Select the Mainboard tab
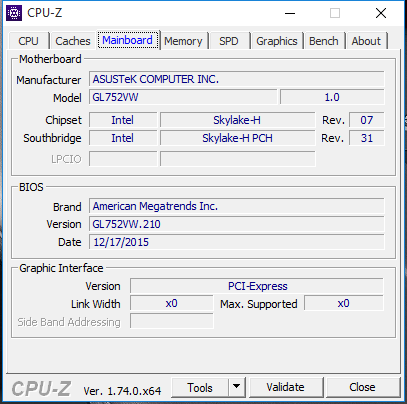This screenshot has width=407, height=404. (x=127, y=40)
